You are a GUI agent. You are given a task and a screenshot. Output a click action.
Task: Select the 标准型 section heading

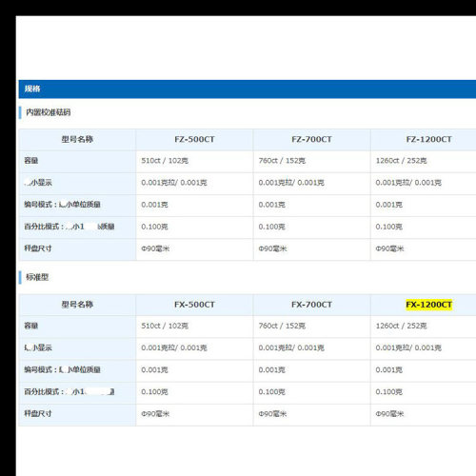pyautogui.click(x=37, y=277)
